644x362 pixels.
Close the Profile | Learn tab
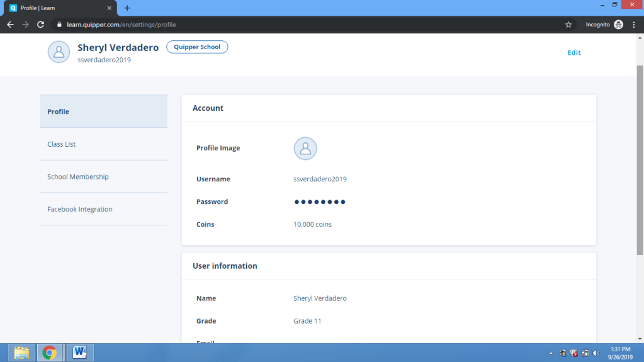click(111, 8)
